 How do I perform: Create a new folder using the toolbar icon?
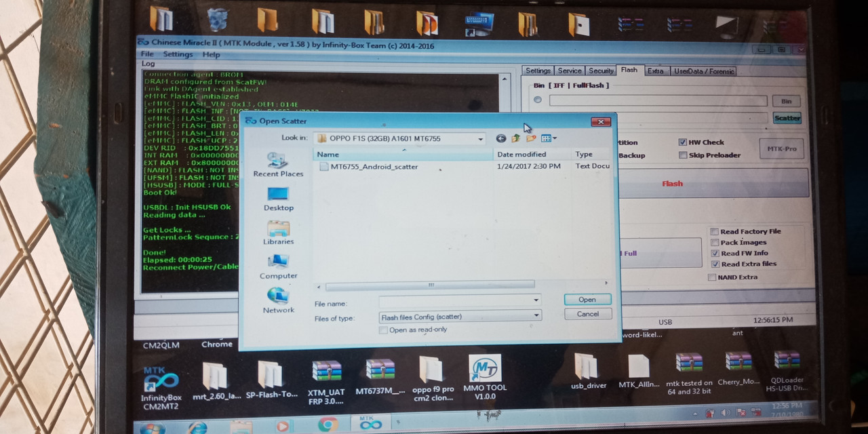[x=531, y=138]
